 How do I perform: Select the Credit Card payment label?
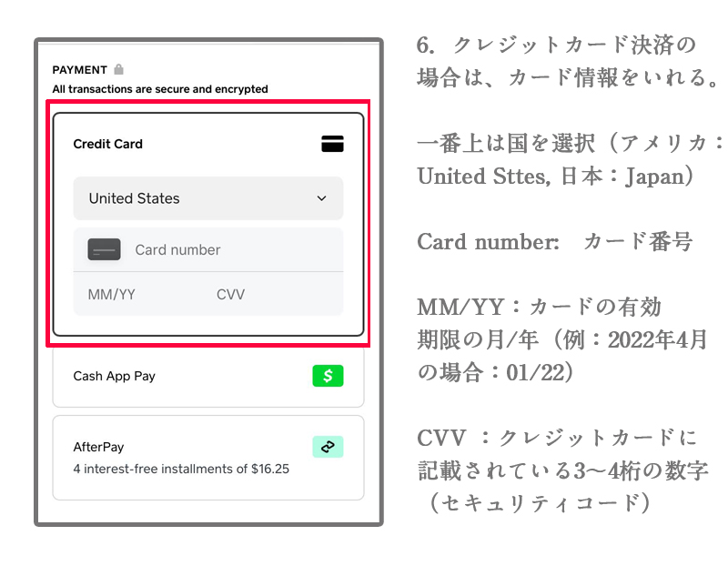107,144
